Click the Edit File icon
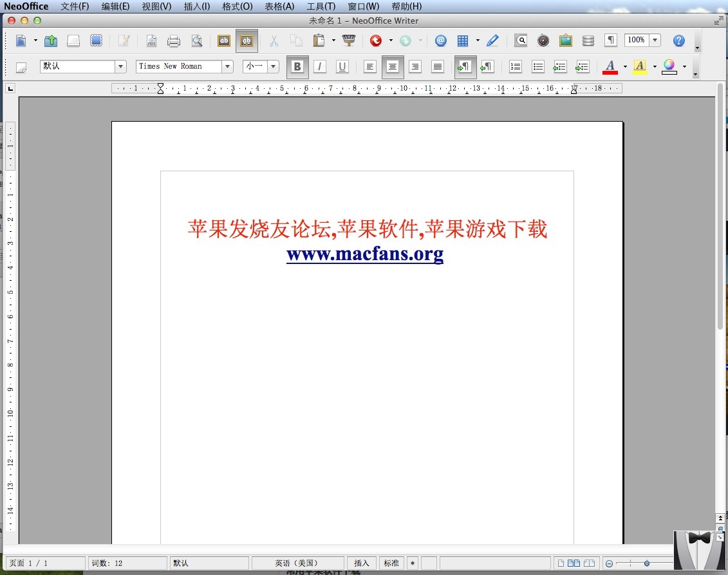This screenshot has height=575, width=728. (124, 41)
